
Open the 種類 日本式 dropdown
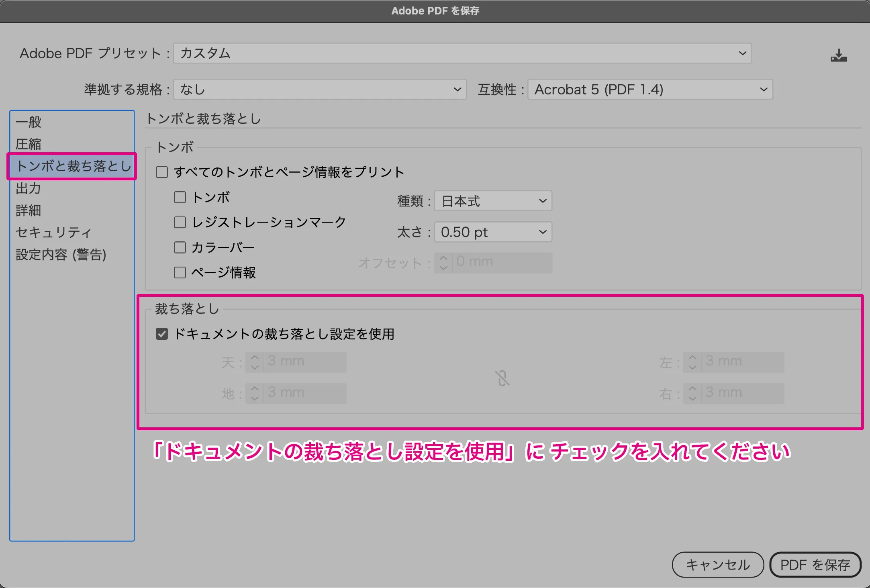coord(493,201)
